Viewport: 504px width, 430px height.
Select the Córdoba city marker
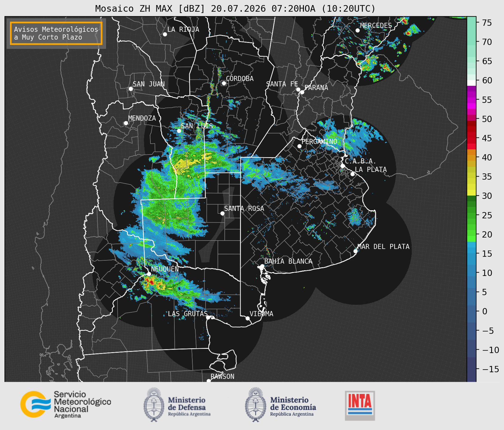[x=224, y=83]
